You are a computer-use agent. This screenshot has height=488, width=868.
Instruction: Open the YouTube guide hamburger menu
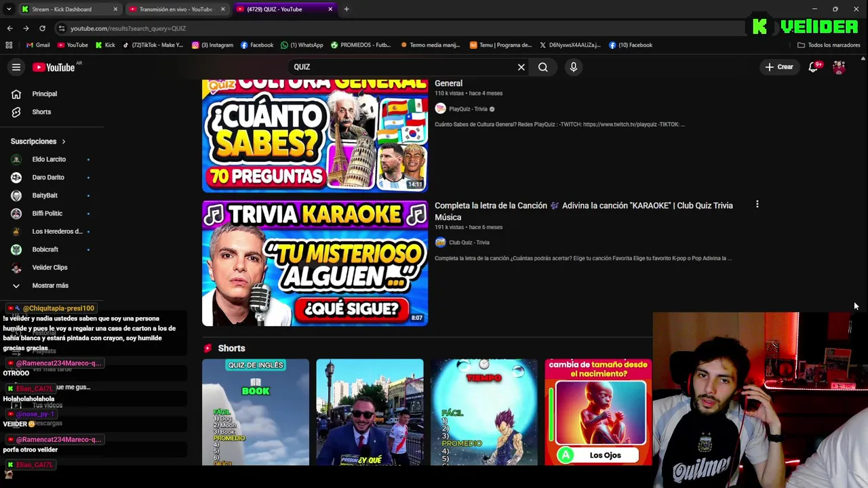pyautogui.click(x=16, y=67)
